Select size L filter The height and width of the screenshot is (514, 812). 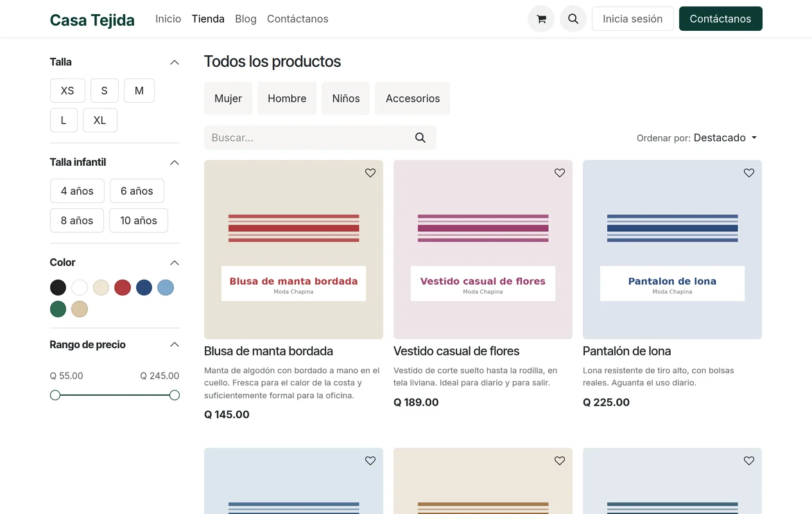64,120
